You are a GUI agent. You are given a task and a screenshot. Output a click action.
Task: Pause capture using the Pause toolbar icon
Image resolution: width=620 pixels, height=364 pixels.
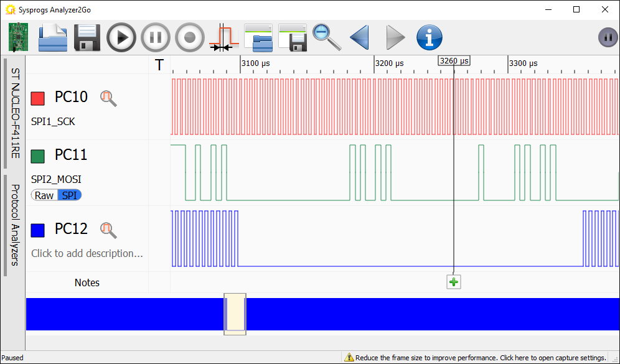(x=155, y=37)
